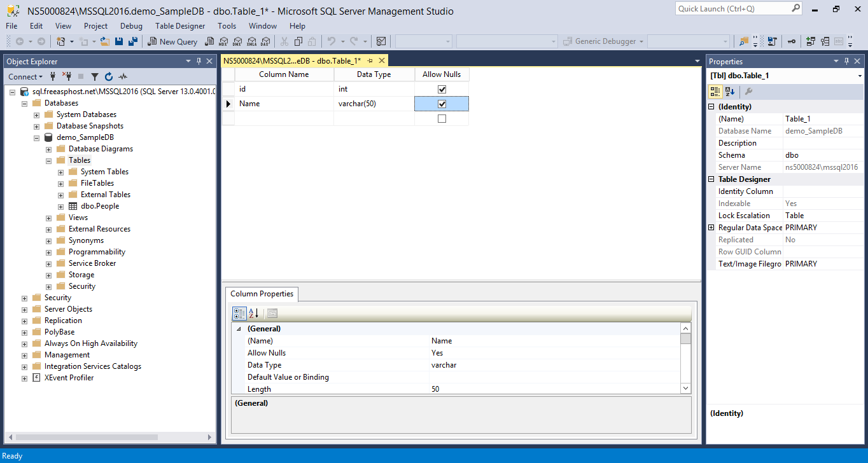This screenshot has width=868, height=463.
Task: Click the Save All toolbar icon
Action: [133, 41]
